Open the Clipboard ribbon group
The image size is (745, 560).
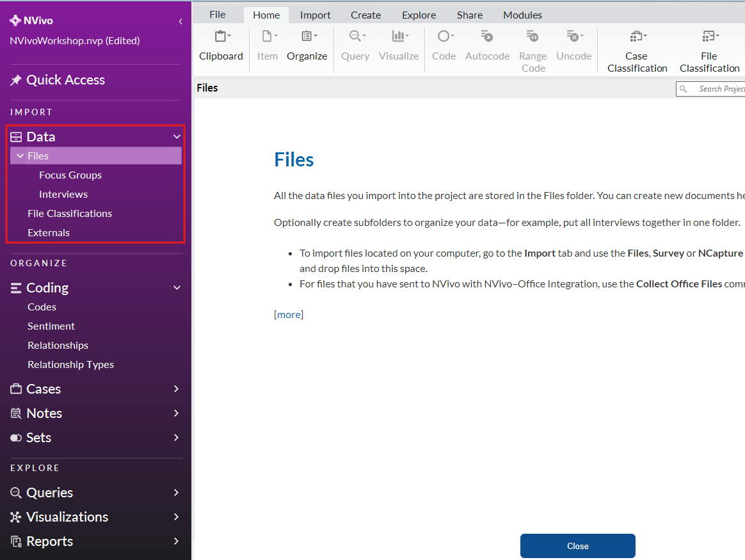221,45
